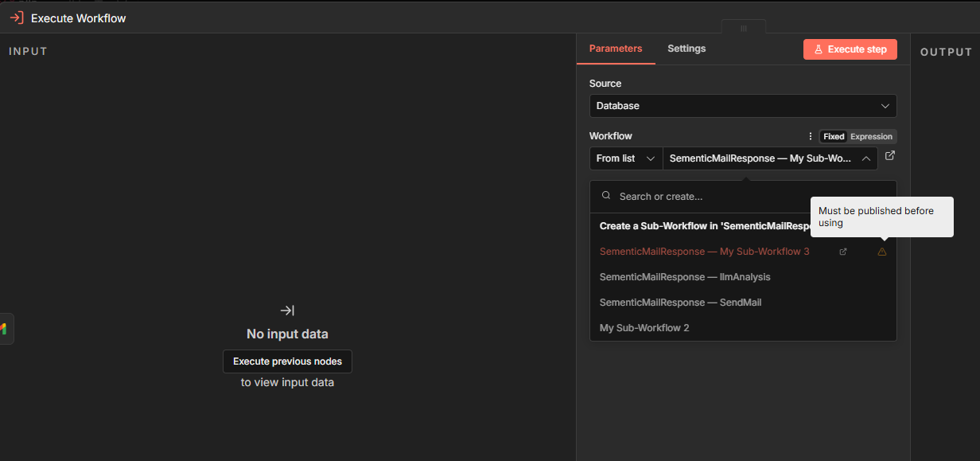Open selected workflow using external-link icon beside selector
980x461 pixels.
click(x=890, y=156)
